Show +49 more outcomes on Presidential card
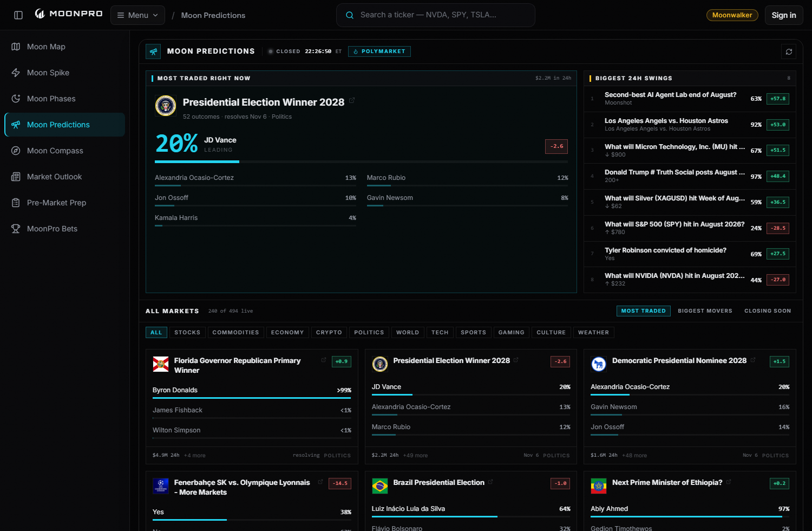The image size is (812, 531). tap(415, 456)
